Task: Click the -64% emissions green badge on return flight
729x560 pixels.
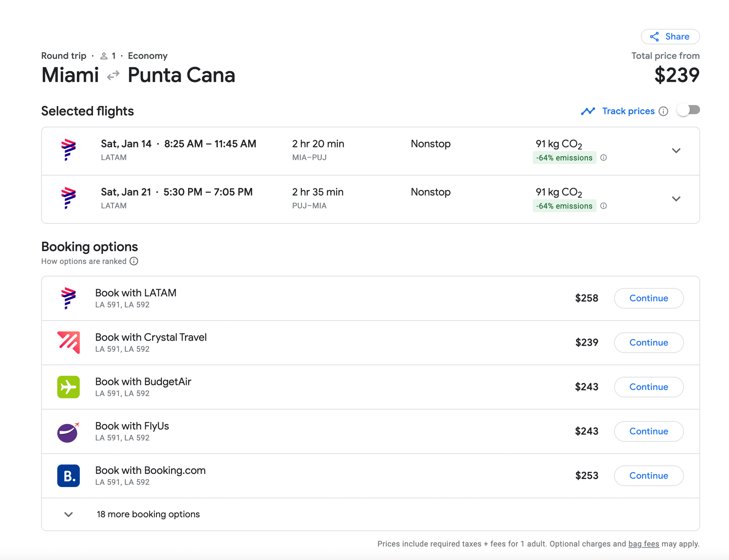Action: click(564, 206)
